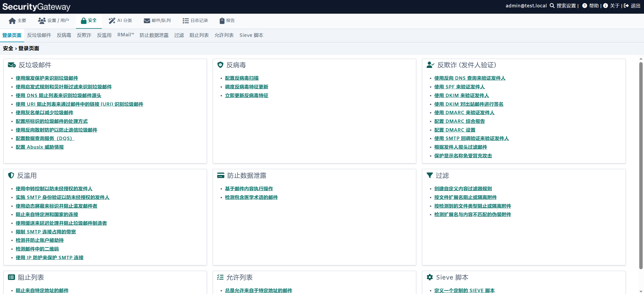
Task: Click the shield icon beside 反滥用 heading
Action: click(11, 175)
